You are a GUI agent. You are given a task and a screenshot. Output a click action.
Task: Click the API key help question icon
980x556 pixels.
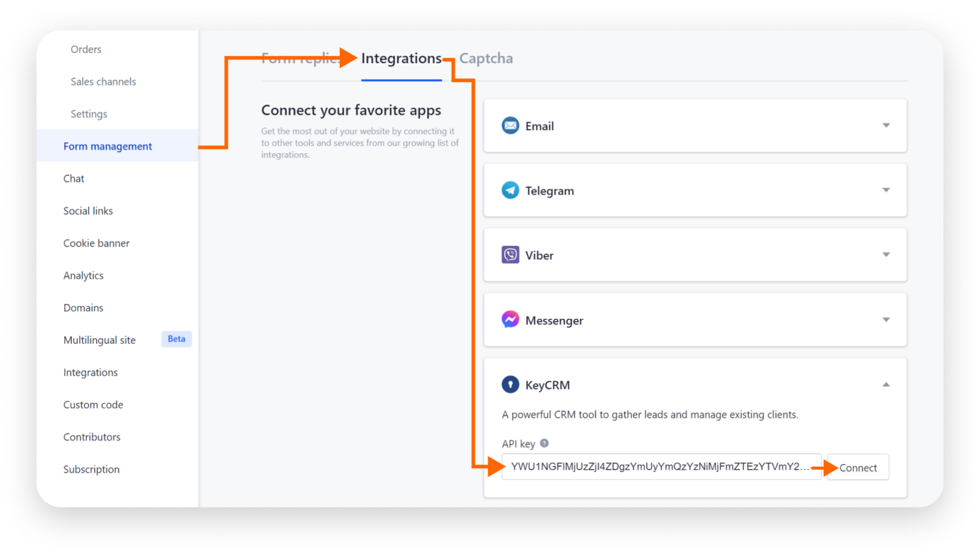click(544, 443)
